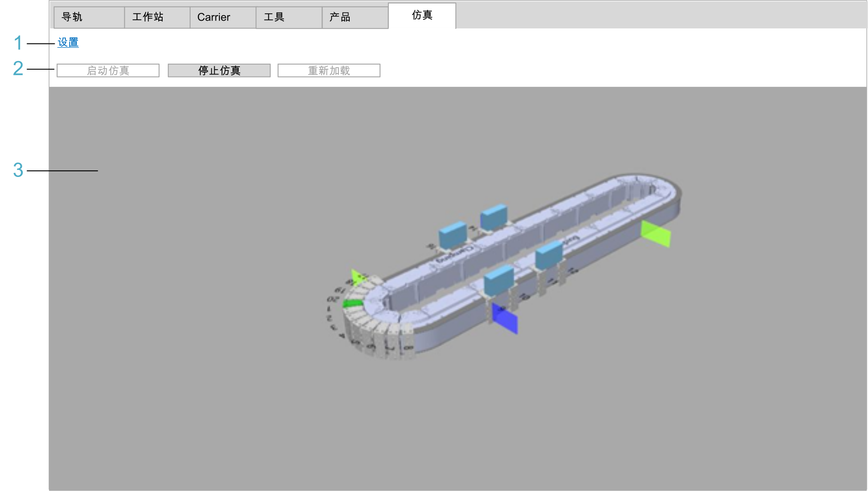Click the dark green segment on curved track
This screenshot has width=868, height=491.
tap(353, 303)
